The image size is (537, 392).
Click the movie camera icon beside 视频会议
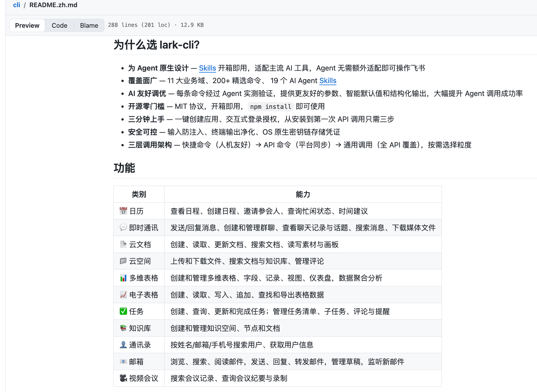[x=123, y=378]
